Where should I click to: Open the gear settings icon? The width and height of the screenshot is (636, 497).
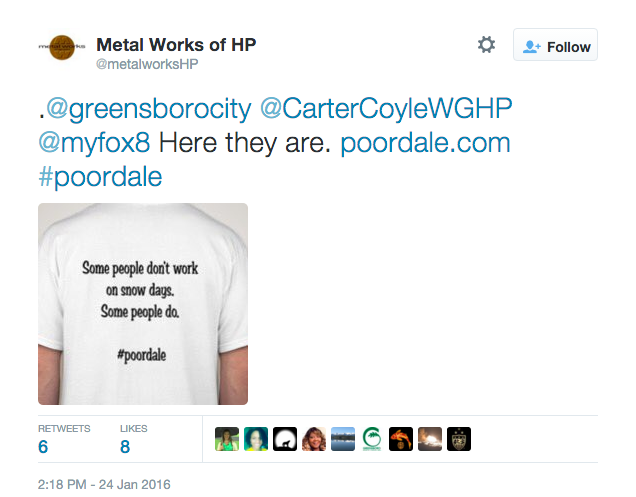pos(486,45)
